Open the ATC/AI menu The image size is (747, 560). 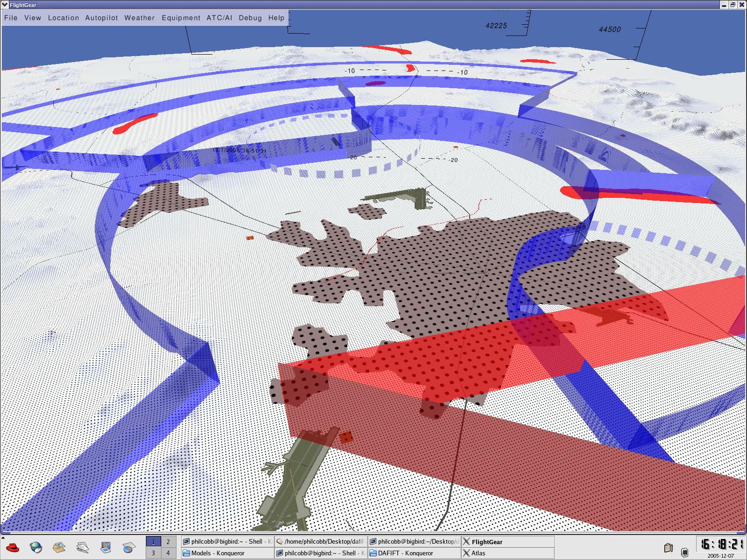click(219, 18)
